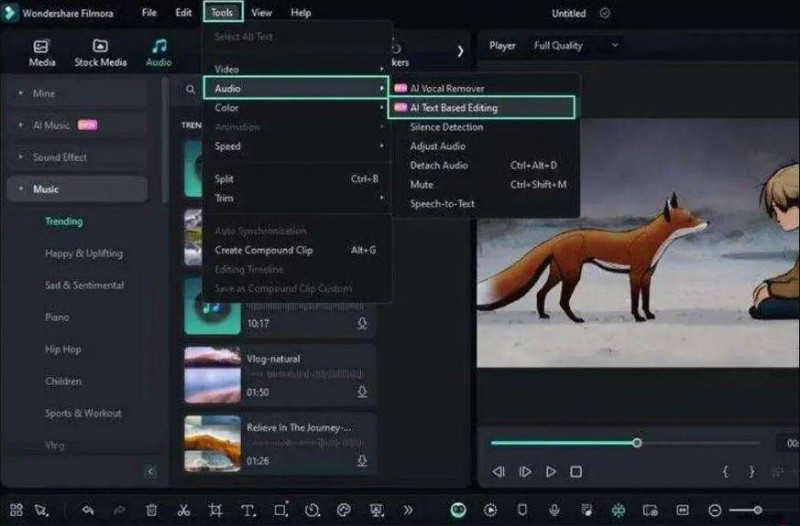Click the search magnifier in Audio panel

coord(190,89)
